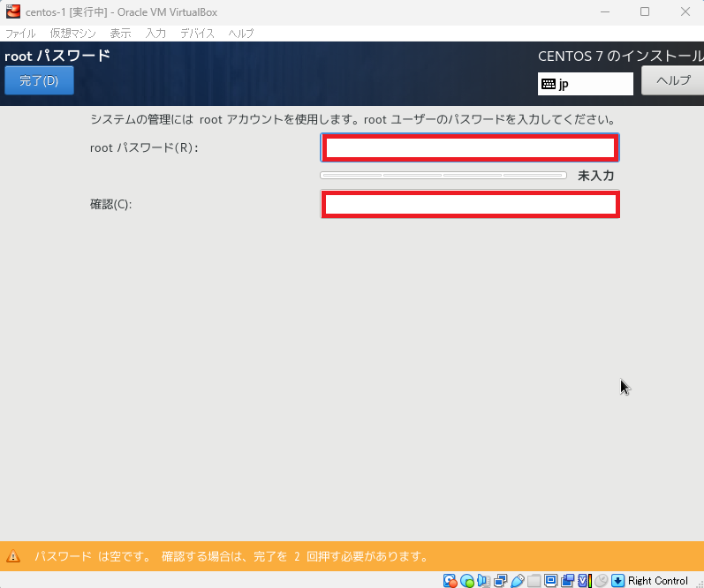
Task: Open the 入力 menu
Action: (x=155, y=34)
